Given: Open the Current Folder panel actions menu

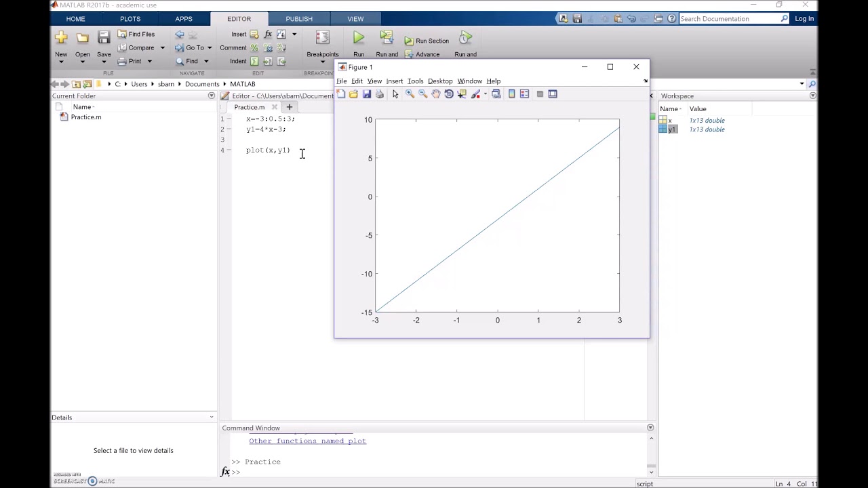Looking at the screenshot, I should coord(211,96).
